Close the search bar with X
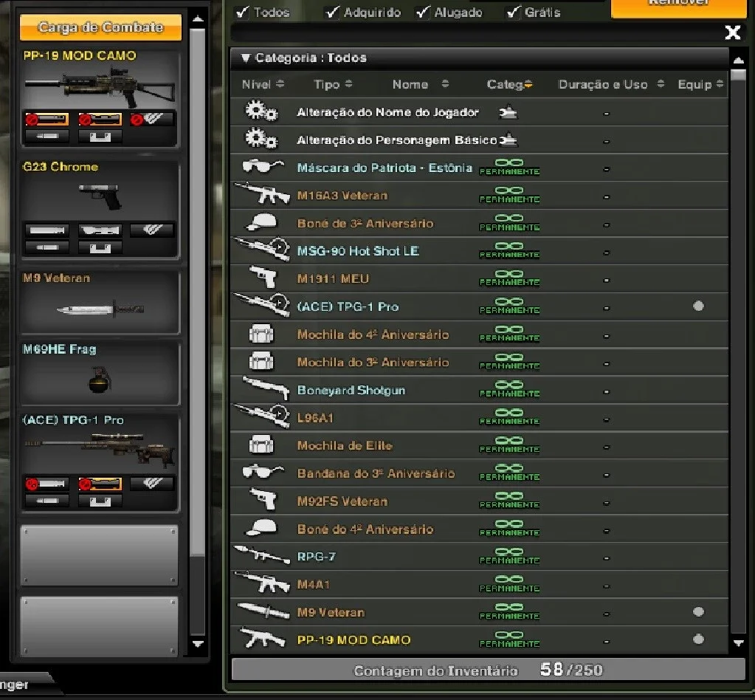 [x=733, y=32]
